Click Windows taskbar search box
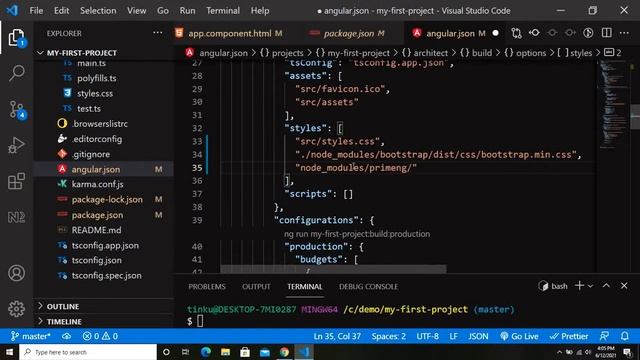The width and height of the screenshot is (640, 360). (x=88, y=352)
